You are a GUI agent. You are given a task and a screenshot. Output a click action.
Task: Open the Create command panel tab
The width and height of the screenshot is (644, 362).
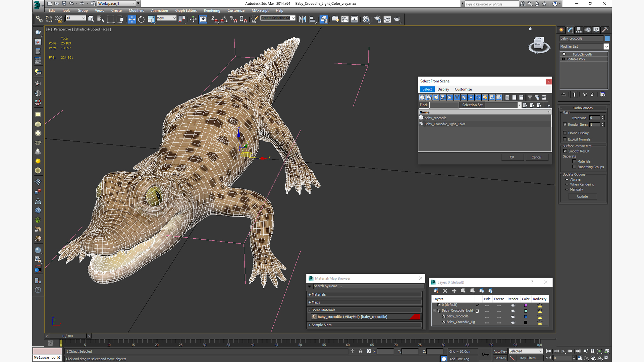(561, 30)
